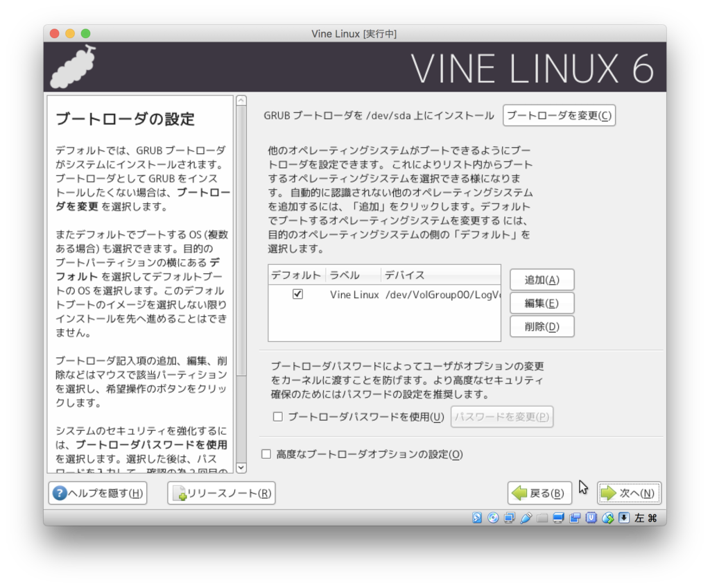Image resolution: width=710 pixels, height=588 pixels.
Task: Click the VirtualBox USB devices icon
Action: tap(526, 518)
